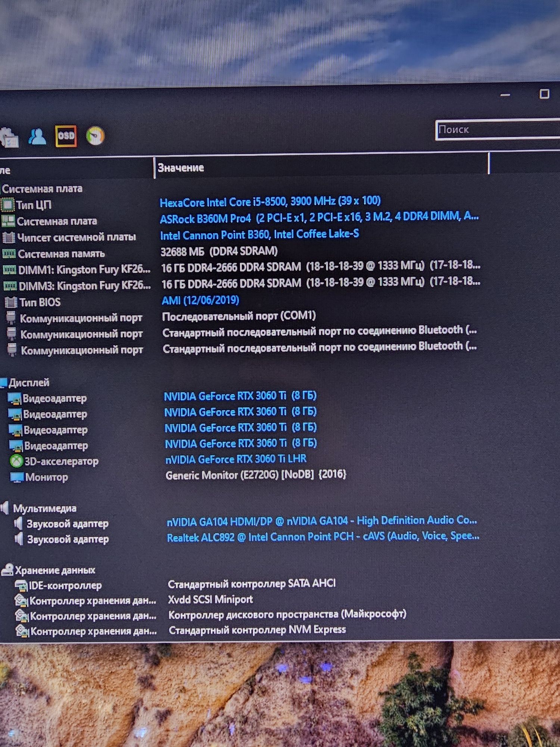The width and height of the screenshot is (560, 747).
Task: Open AMI (12/06/2019) BIOS link
Action: (200, 300)
